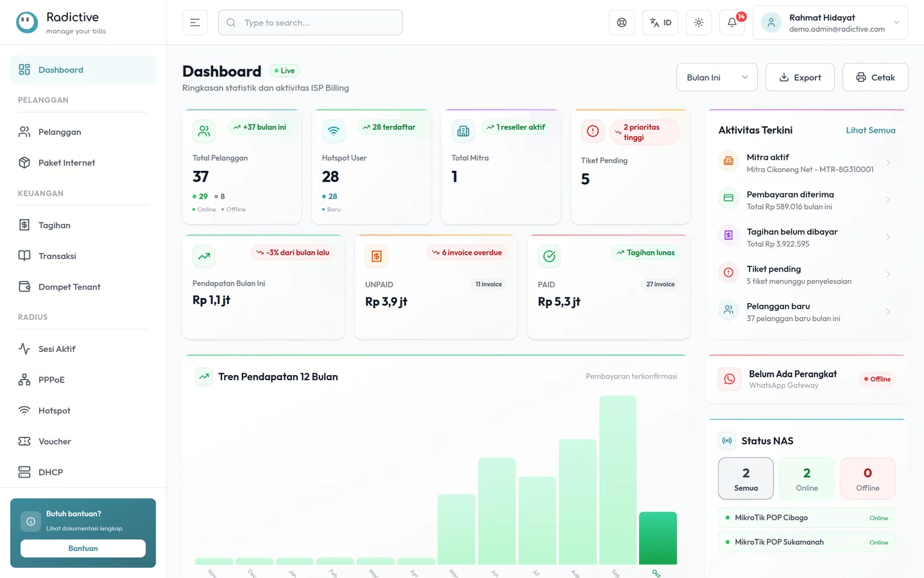Screen dimensions: 924x578
Task: Toggle light/dark theme sun icon
Action: pos(699,22)
